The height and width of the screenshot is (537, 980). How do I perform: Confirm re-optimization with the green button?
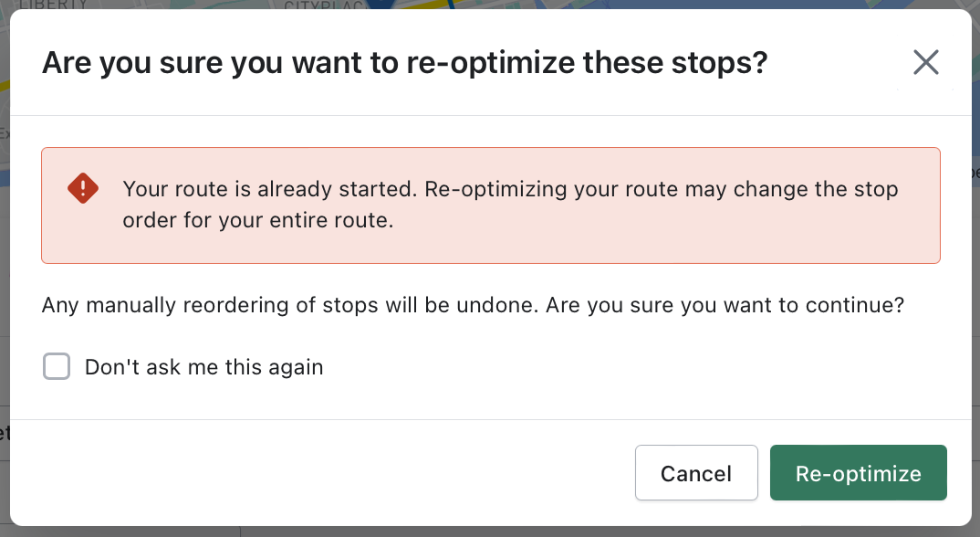click(x=858, y=473)
